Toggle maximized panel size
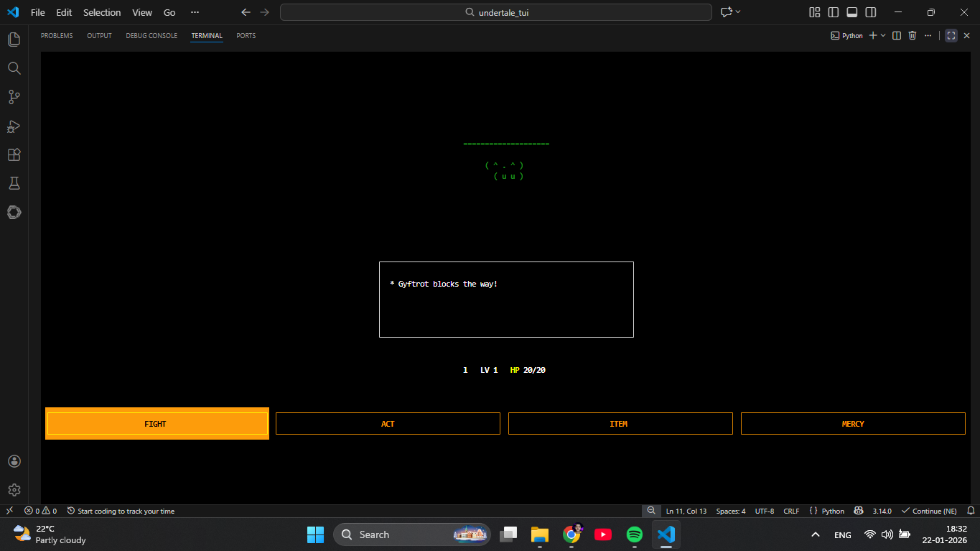Viewport: 980px width, 551px height. point(951,35)
